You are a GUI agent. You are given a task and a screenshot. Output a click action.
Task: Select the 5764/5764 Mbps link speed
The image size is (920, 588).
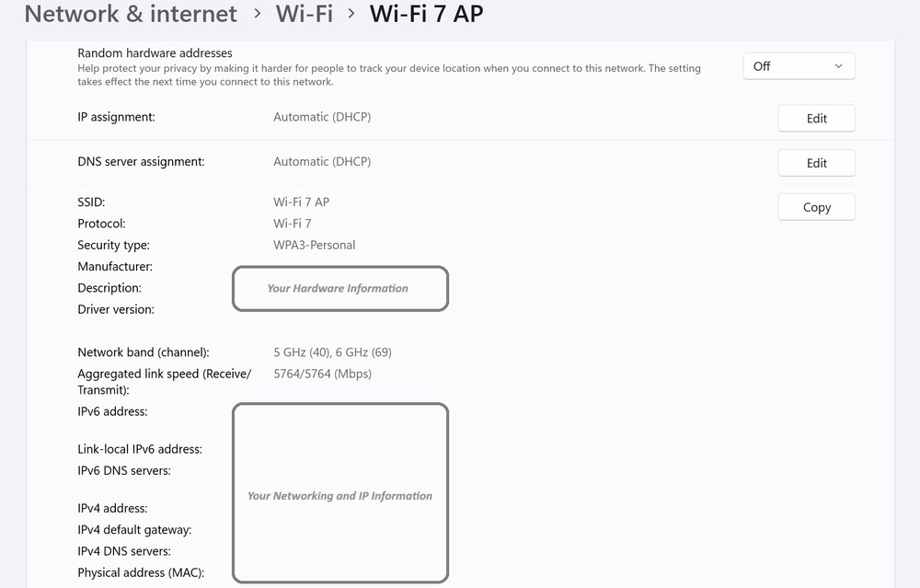click(322, 374)
